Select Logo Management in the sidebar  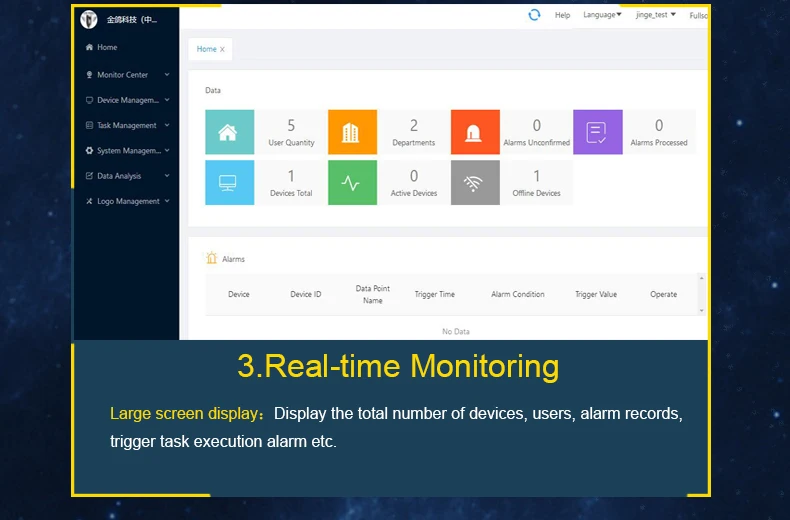click(x=126, y=201)
